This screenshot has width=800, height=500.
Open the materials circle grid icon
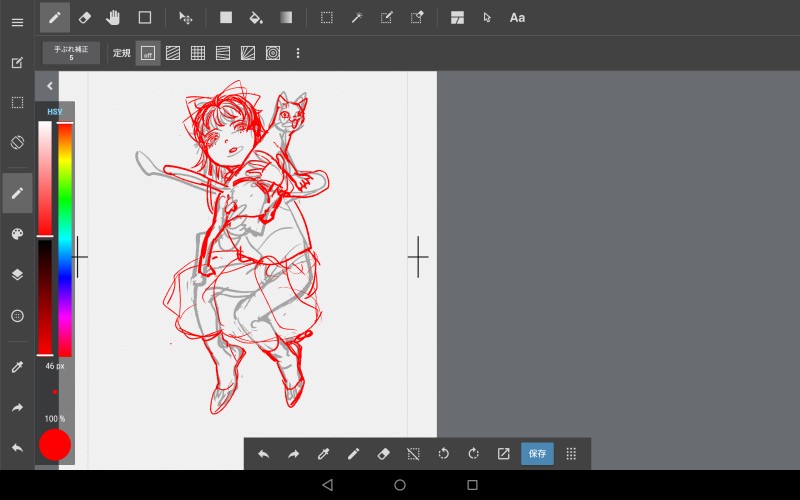point(17,316)
